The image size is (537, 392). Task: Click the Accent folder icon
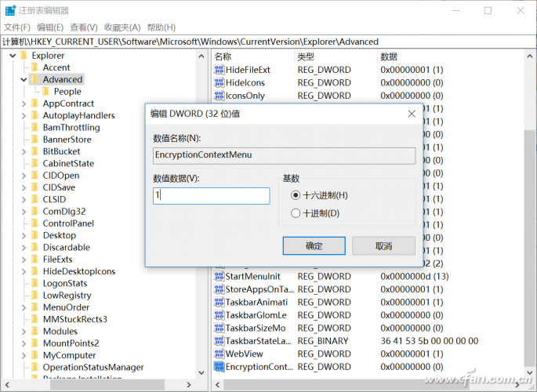click(34, 67)
